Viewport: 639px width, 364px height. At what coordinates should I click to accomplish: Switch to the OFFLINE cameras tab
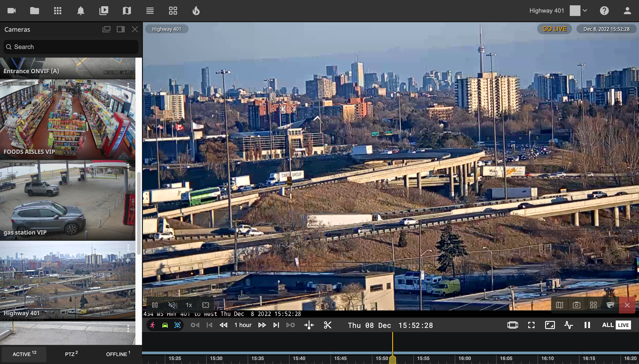[x=118, y=354]
